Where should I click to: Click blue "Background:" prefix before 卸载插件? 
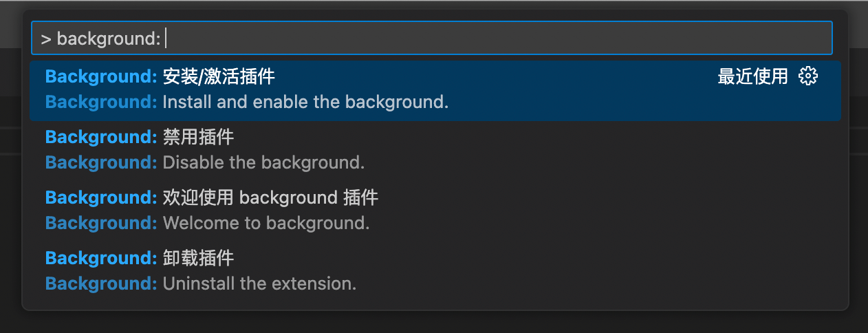click(101, 259)
